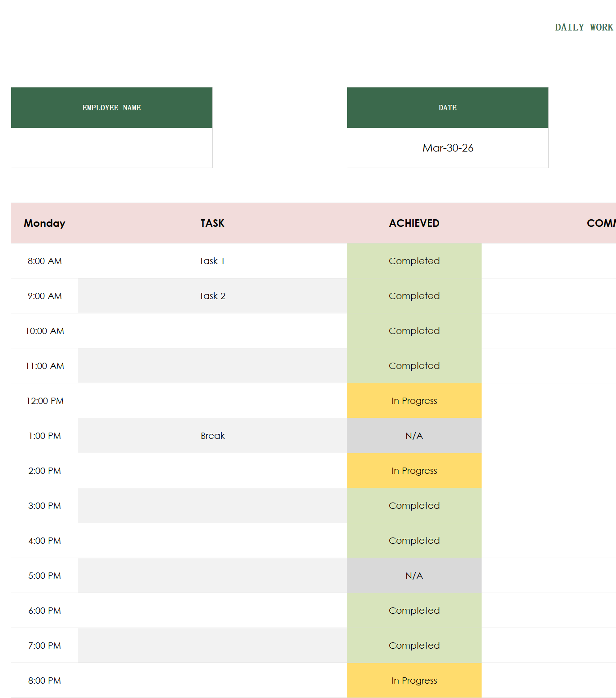616x698 pixels.
Task: Select Completed status in 4:00 PM row
Action: (x=414, y=541)
